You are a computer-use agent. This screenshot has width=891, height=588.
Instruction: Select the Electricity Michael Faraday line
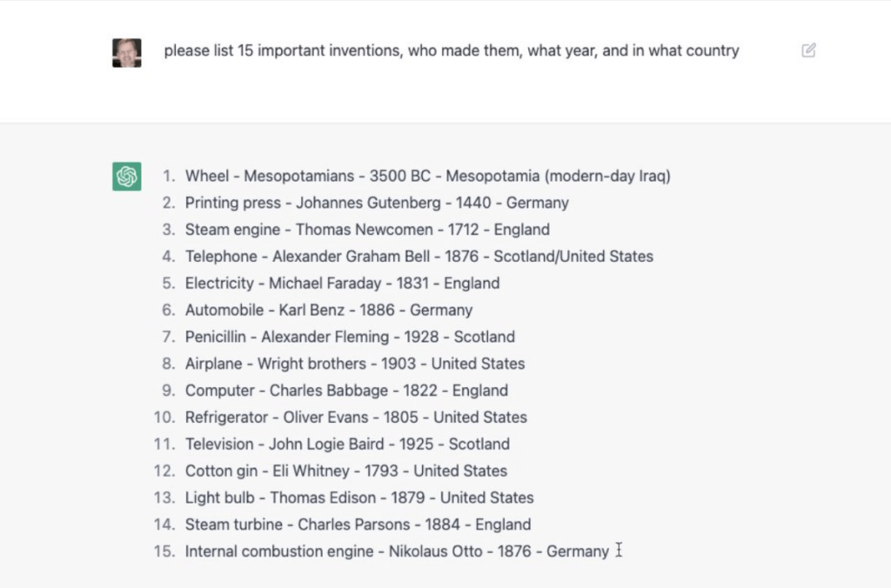(342, 284)
